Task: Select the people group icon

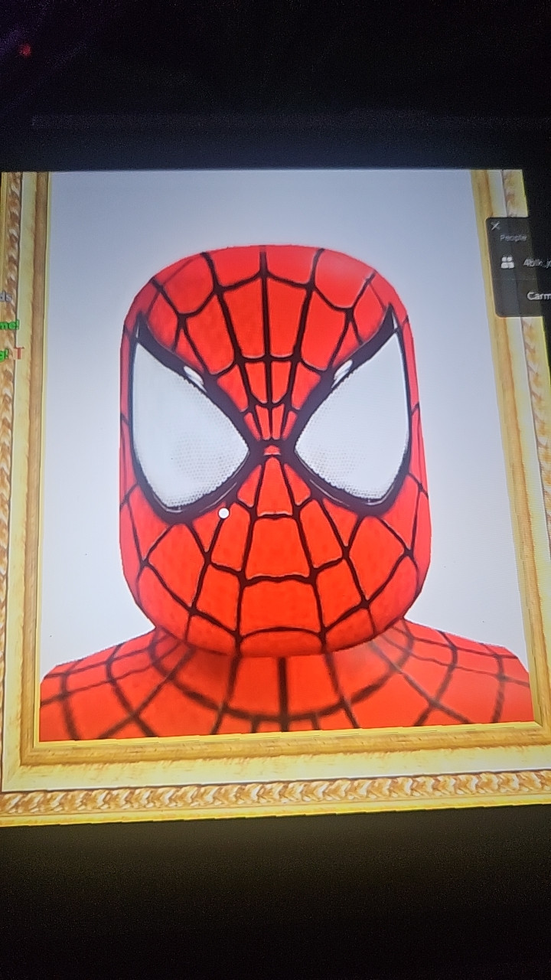Action: [x=507, y=263]
